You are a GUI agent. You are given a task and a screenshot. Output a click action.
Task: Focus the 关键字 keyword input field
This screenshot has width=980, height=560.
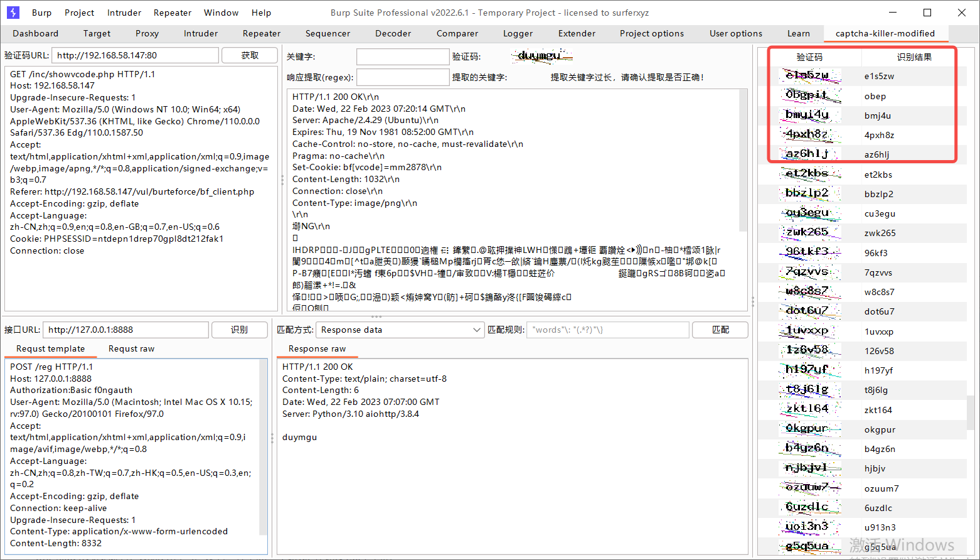403,57
